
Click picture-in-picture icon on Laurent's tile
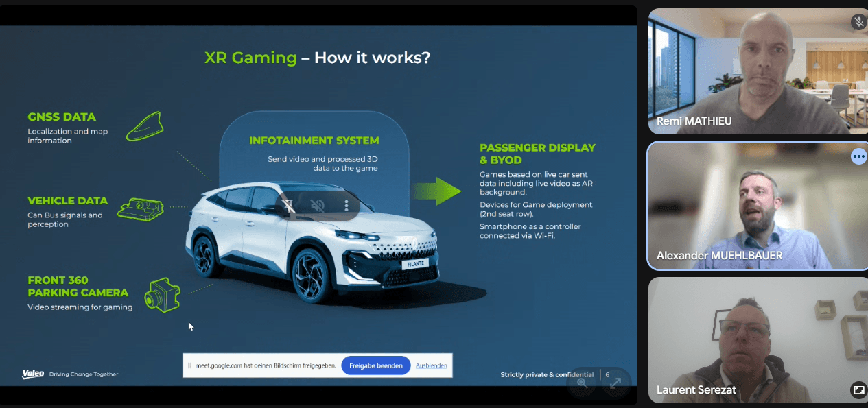[x=858, y=390]
